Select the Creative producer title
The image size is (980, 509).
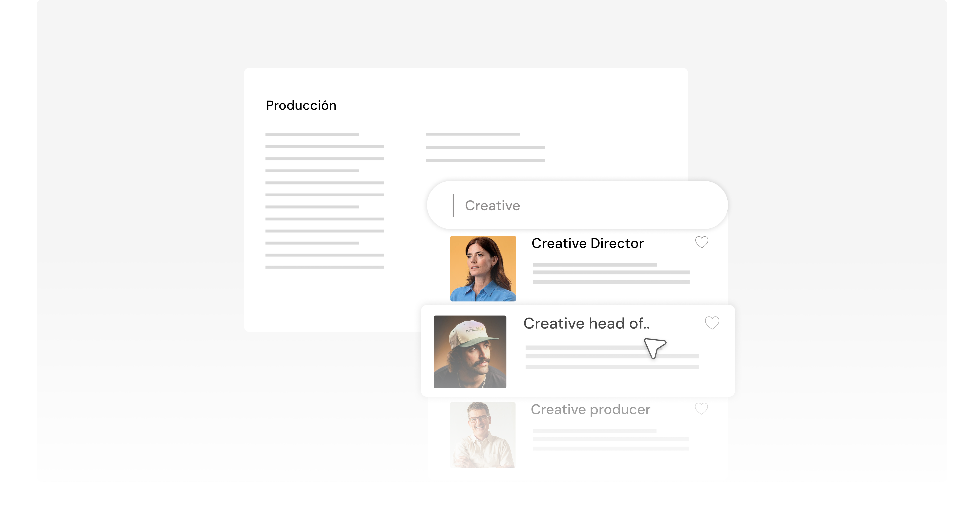click(x=591, y=410)
